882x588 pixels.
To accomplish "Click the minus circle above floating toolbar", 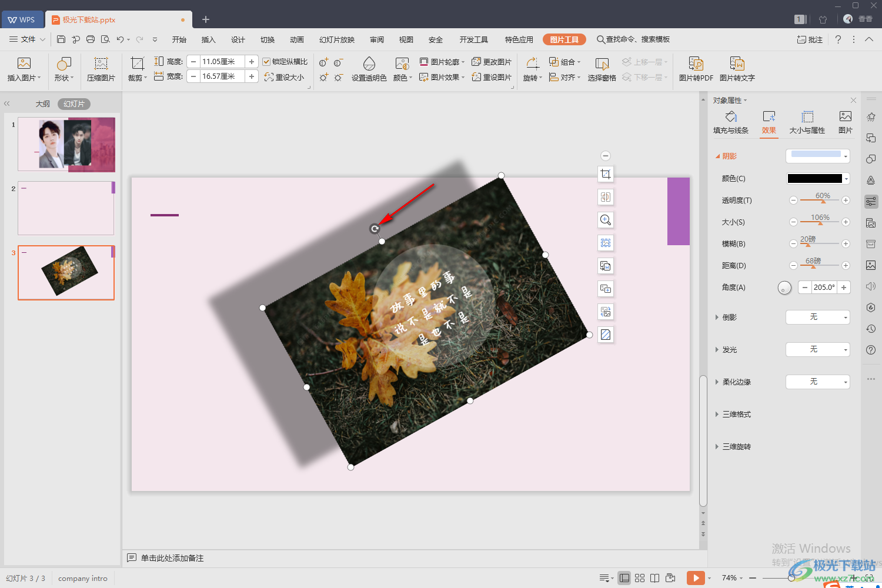I will tap(606, 156).
